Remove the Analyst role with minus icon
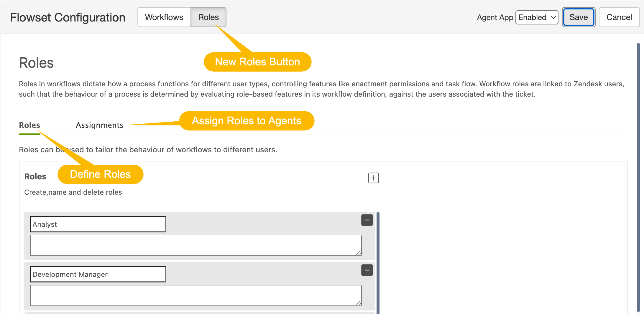Viewport: 644px width, 314px height. [367, 220]
